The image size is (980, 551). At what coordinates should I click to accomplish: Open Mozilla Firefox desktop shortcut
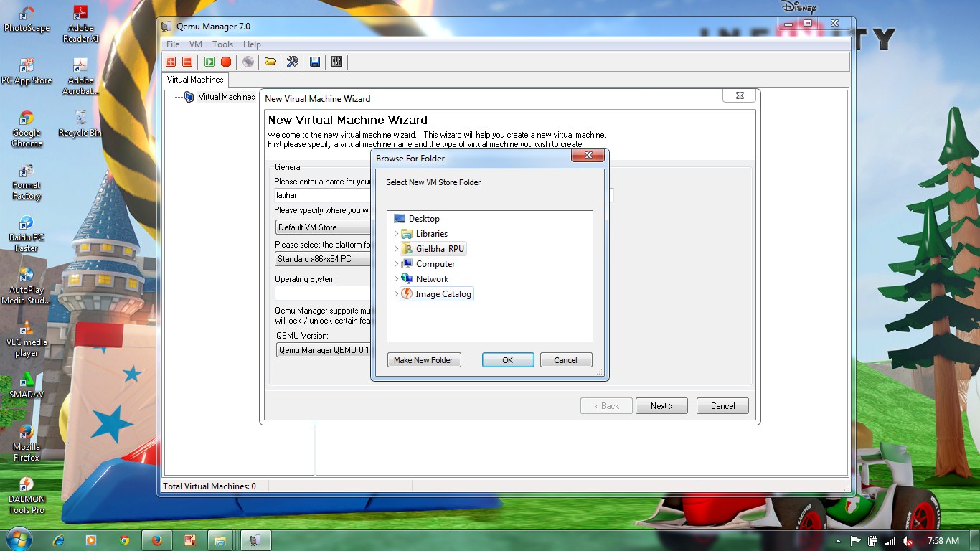27,443
